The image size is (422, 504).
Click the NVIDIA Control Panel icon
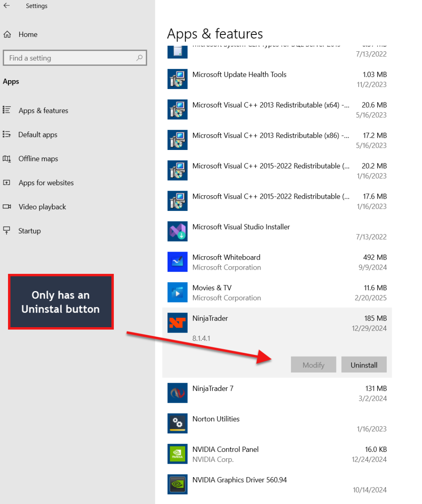177,454
